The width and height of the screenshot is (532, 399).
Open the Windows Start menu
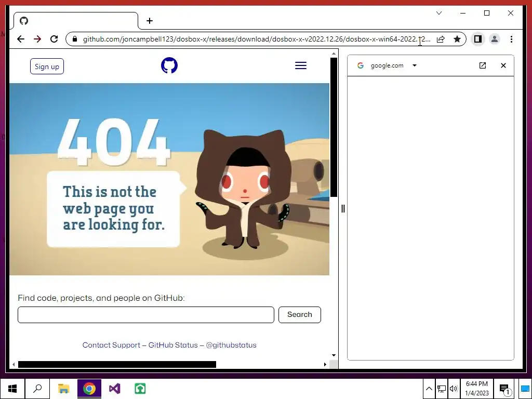click(12, 389)
